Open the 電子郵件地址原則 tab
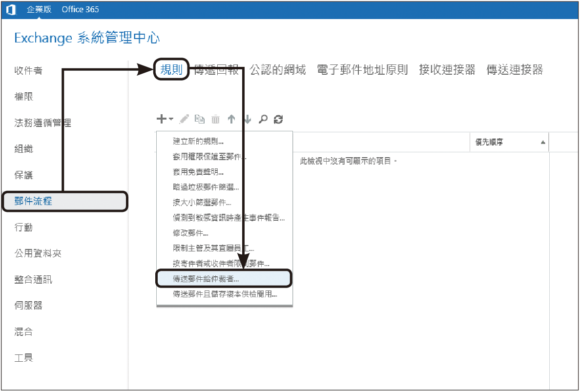 tap(362, 69)
